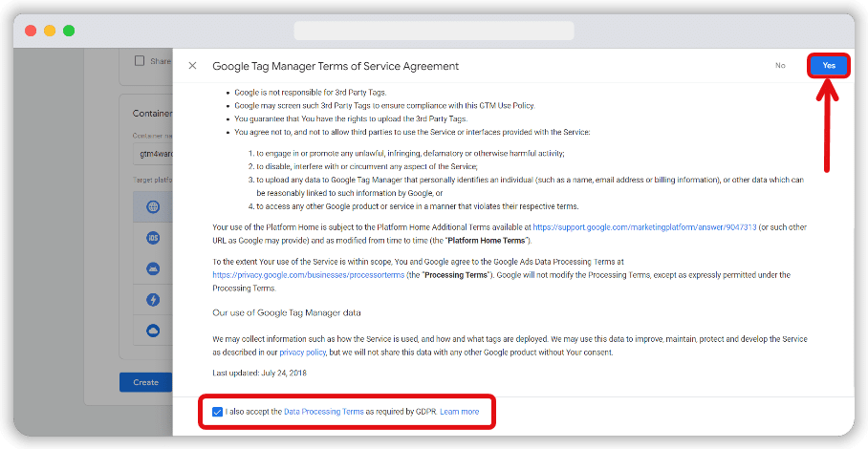Open the Learn more link

pos(460,412)
